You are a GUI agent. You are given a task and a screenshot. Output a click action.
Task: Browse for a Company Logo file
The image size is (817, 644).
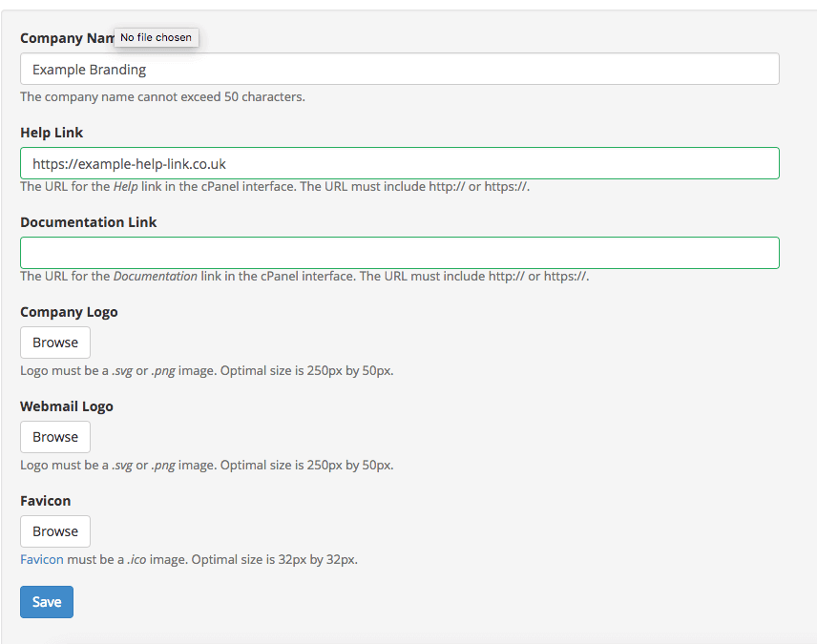[55, 343]
